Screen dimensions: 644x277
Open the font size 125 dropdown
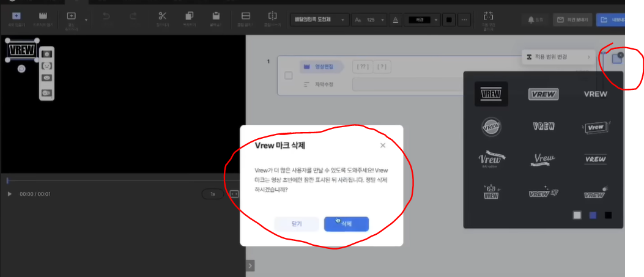(369, 20)
